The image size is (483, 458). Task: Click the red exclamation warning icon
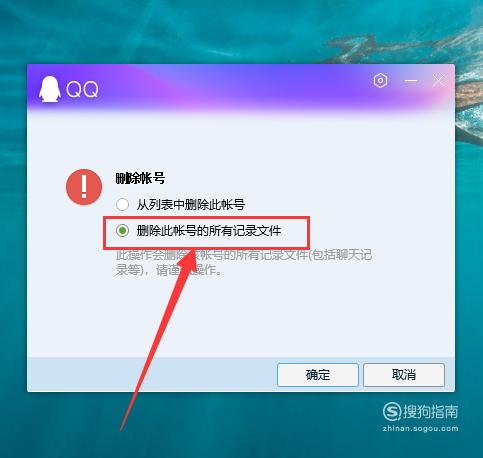point(84,187)
